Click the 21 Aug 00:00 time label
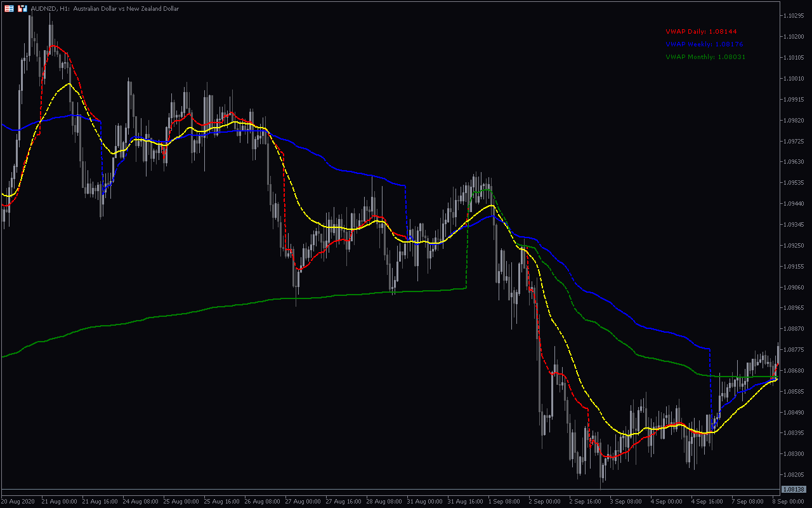This screenshot has height=508, width=812. pos(59,502)
